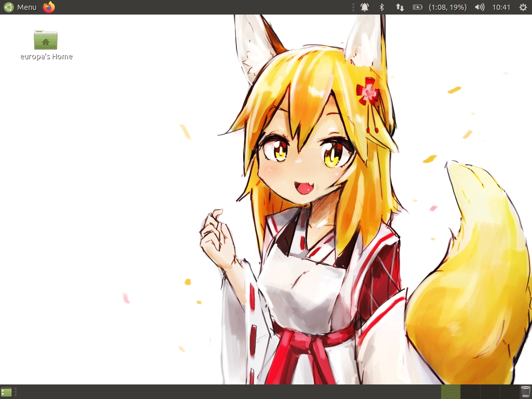Switch to the third workspace
532x399 pixels.
pyautogui.click(x=490, y=392)
